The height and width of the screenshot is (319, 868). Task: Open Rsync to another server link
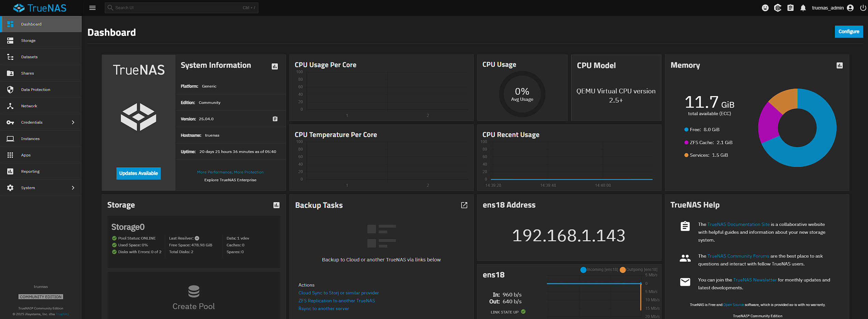coord(324,308)
